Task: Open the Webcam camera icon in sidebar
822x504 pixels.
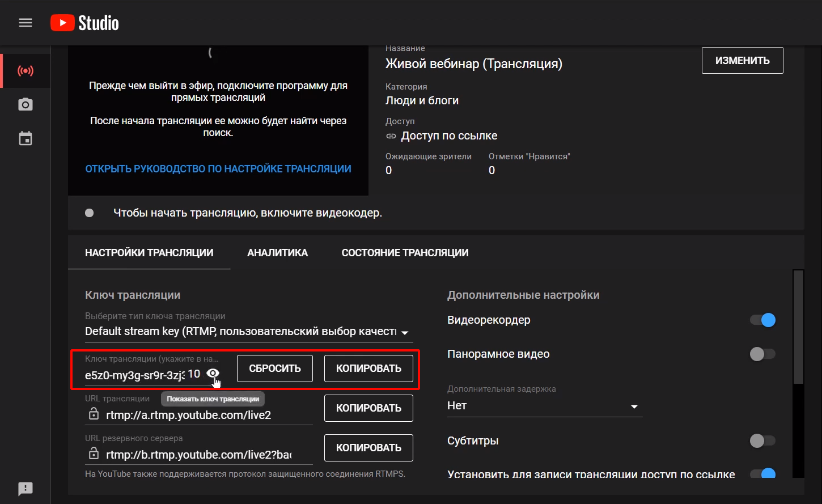Action: (26, 104)
